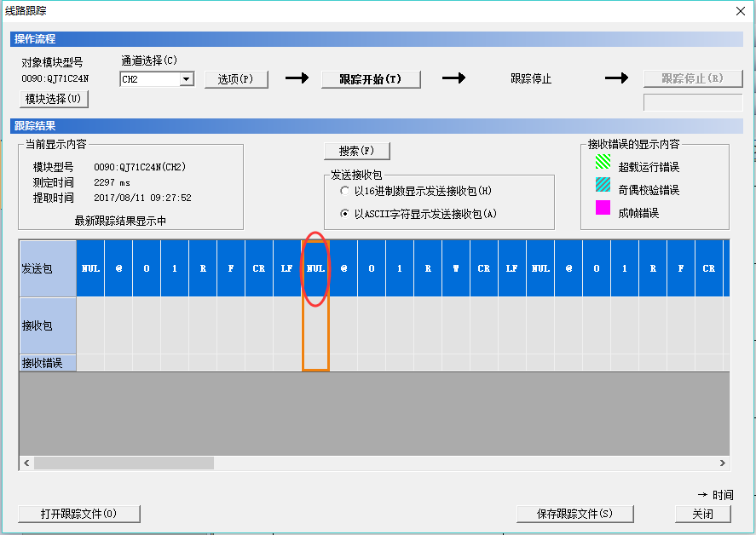Open trace file with 打开跟踪文件(O)
Viewport: 756px width, 535px height.
click(78, 514)
